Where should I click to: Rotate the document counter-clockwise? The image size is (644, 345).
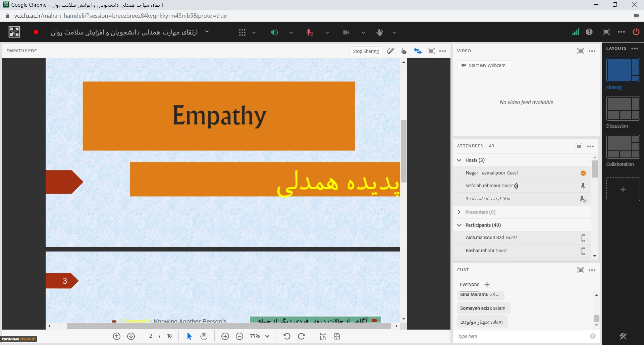(x=287, y=336)
